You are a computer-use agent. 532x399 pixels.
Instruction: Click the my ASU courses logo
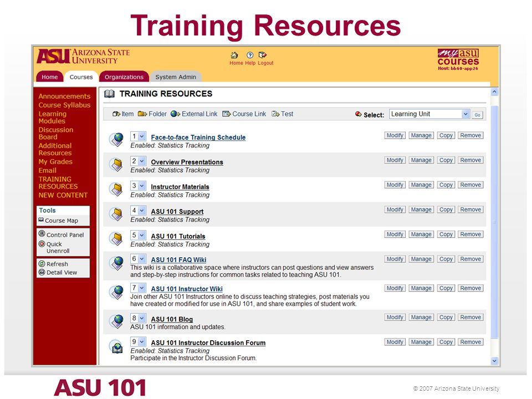(458, 59)
